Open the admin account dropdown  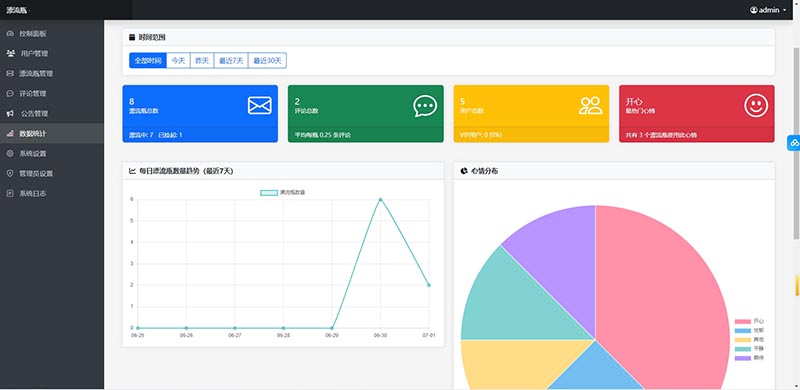768,10
